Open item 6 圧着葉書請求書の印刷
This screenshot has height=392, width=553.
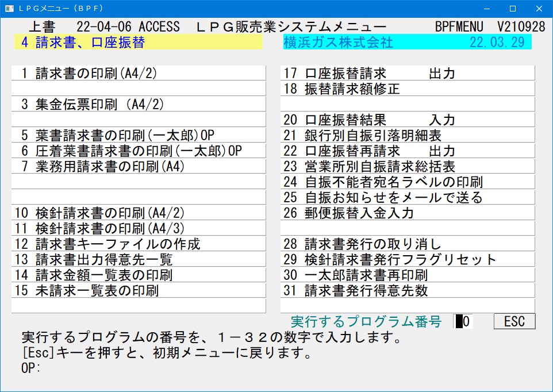pos(139,151)
